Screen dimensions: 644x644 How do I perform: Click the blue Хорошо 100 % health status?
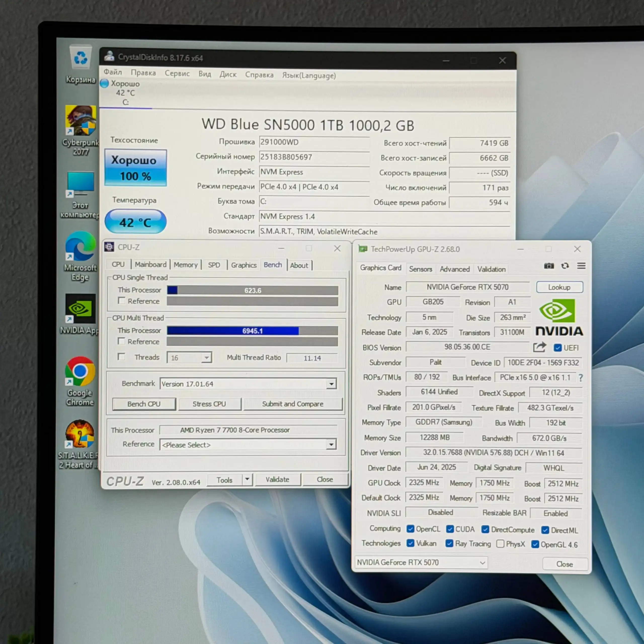[135, 168]
